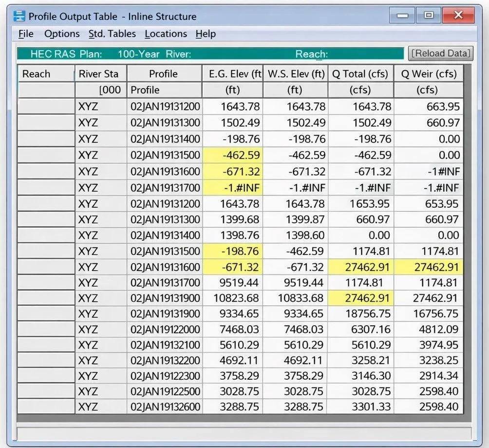The image size is (489, 448).
Task: Open the Options menu
Action: pos(62,34)
